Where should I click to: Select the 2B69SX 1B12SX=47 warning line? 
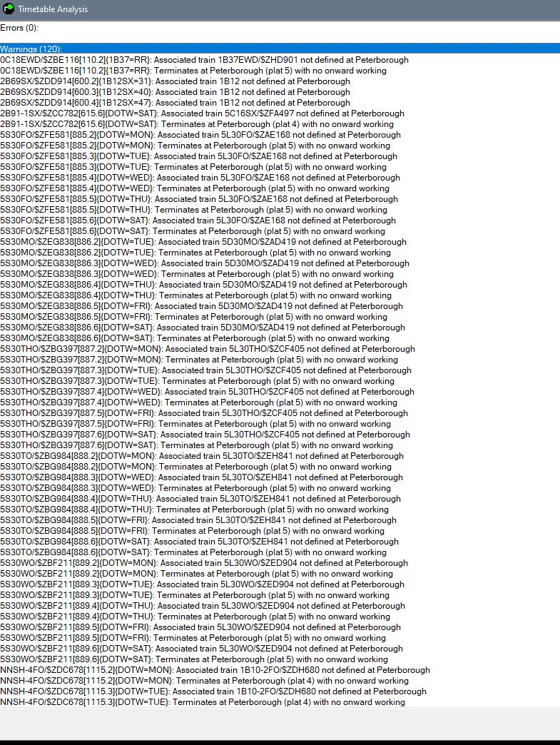(175, 103)
